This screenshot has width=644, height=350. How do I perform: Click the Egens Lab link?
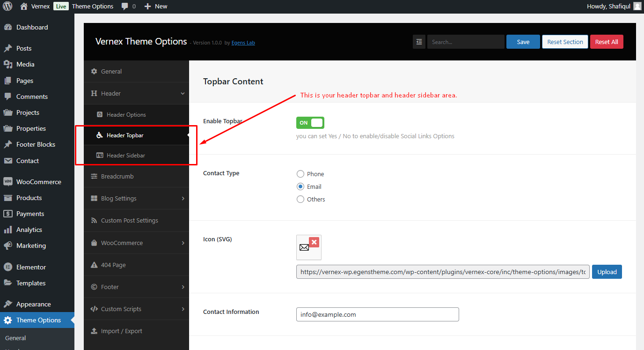click(243, 43)
